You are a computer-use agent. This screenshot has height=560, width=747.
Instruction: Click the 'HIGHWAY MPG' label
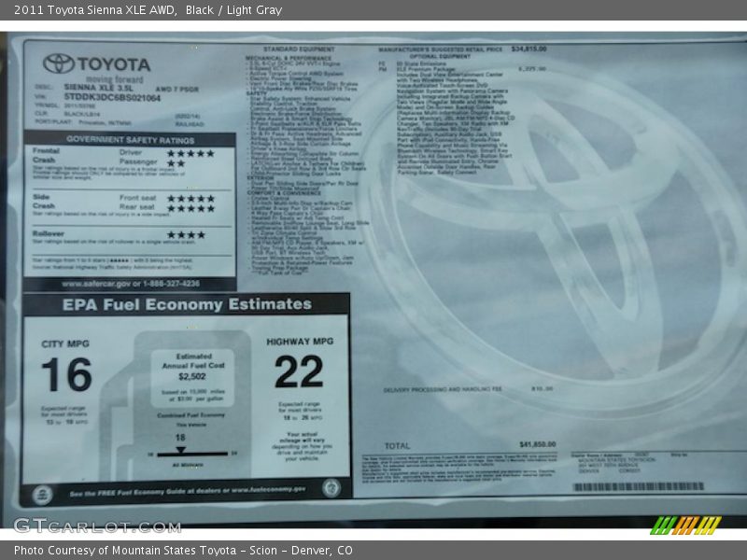[300, 342]
